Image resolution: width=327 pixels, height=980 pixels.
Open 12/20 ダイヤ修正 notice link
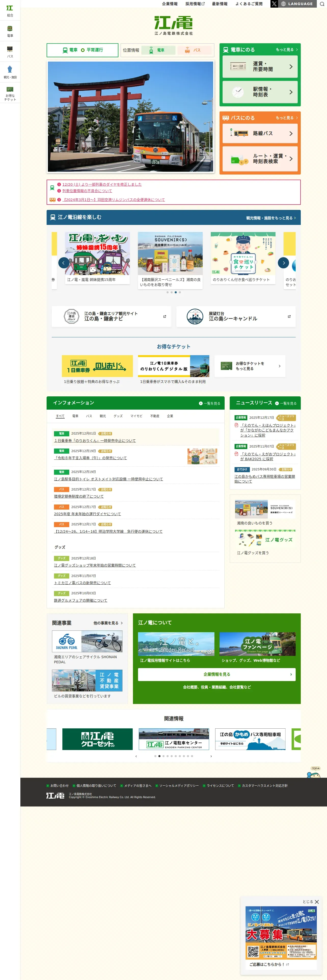102,184
